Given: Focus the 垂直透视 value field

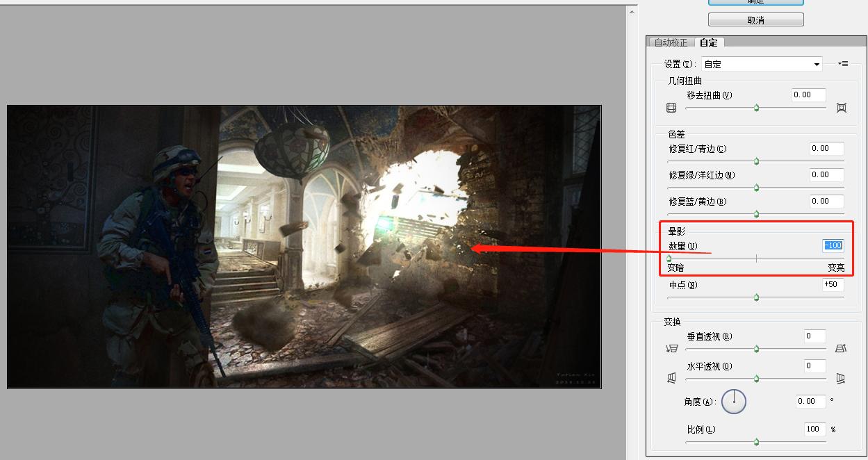Looking at the screenshot, I should point(815,336).
